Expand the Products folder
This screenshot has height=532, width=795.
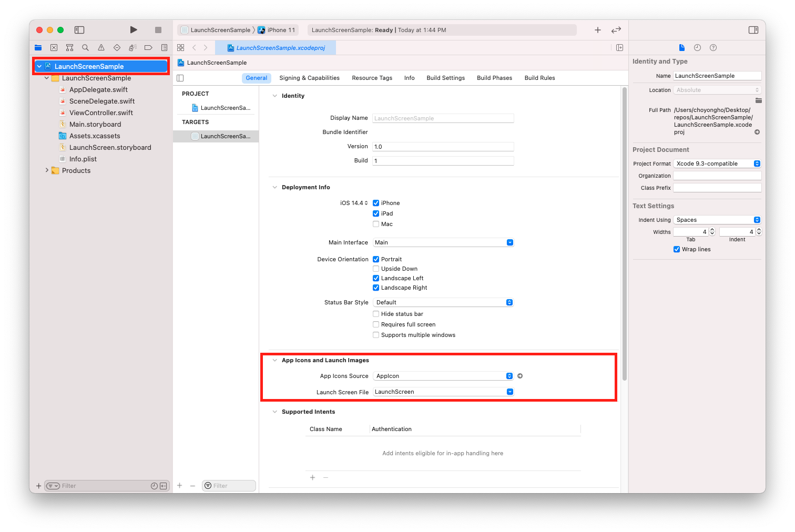pyautogui.click(x=47, y=170)
